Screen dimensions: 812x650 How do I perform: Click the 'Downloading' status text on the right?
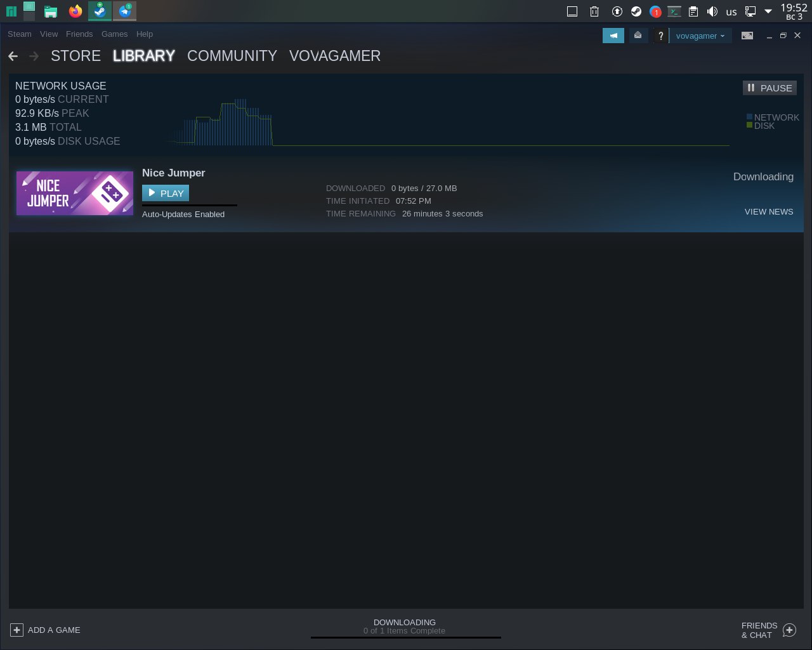[763, 176]
